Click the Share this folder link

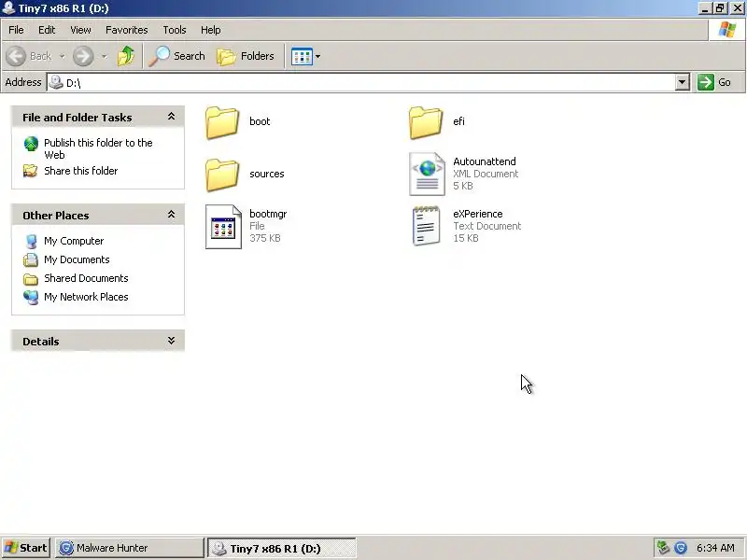pos(81,171)
